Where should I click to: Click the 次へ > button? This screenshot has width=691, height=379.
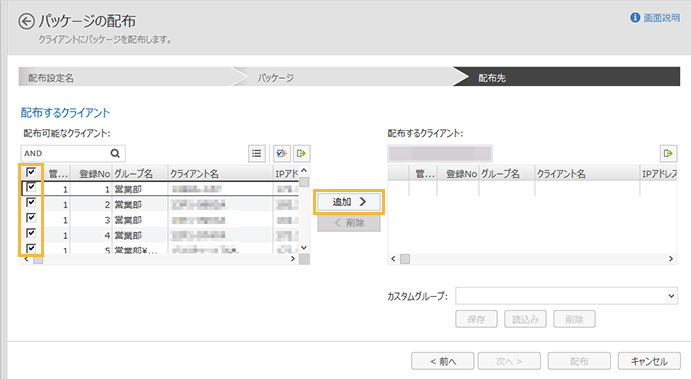509,361
